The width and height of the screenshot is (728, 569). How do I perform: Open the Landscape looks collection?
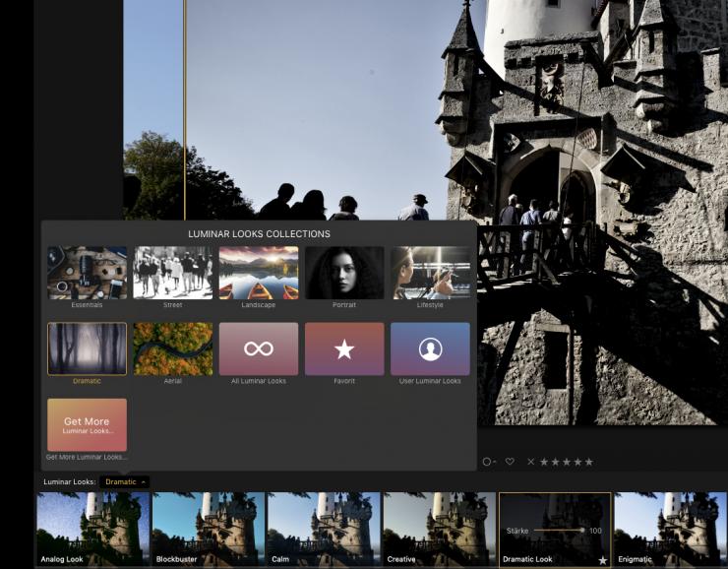(x=259, y=273)
